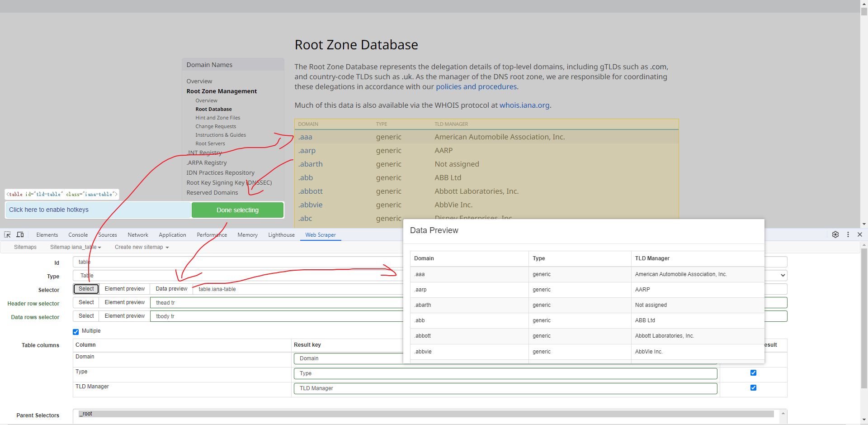This screenshot has width=868, height=425.
Task: Toggle the Multiple checkbox
Action: 75,332
